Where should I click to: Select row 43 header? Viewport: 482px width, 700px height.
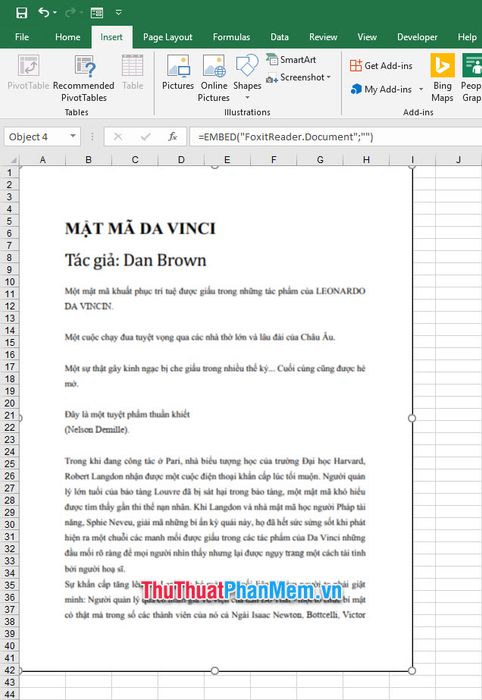coord(9,682)
